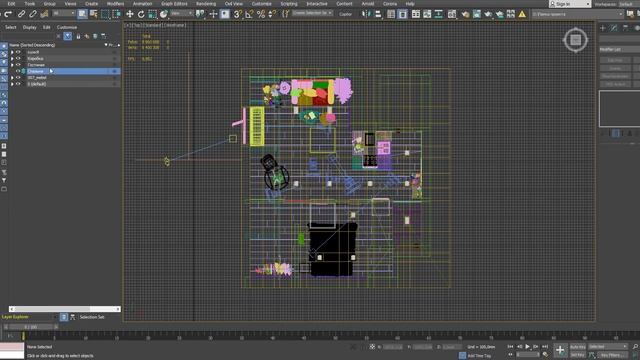Screen dimensions: 640x360
Task: Open the Select menu in Scene Explorer
Action: tap(11, 27)
